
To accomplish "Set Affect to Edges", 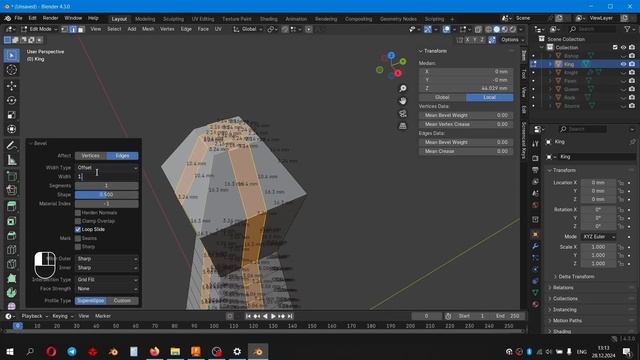I will click(122, 156).
